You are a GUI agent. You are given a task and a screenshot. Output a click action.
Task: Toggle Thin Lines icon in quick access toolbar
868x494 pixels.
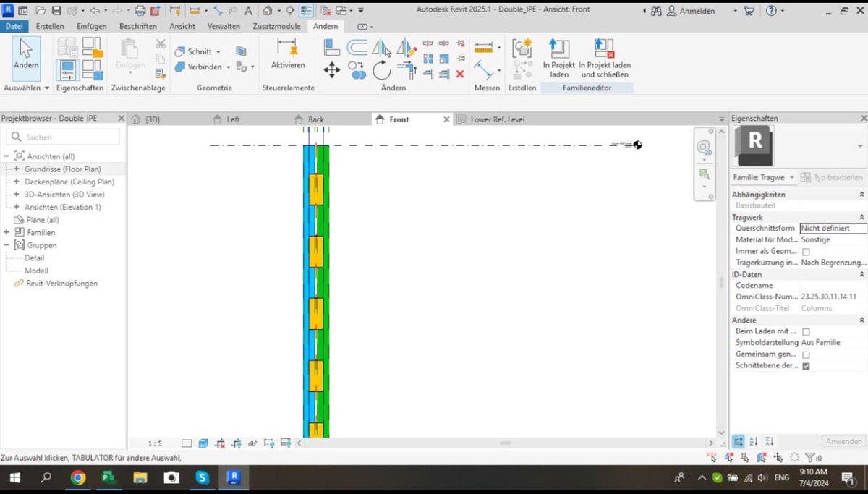coord(307,11)
